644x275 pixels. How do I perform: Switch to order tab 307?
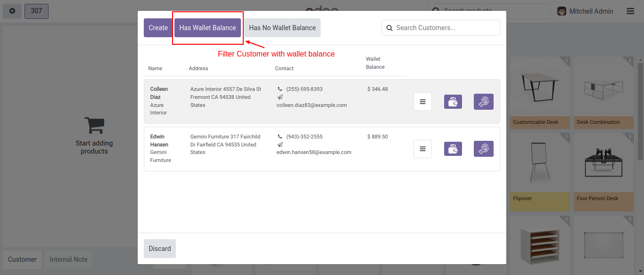(36, 11)
